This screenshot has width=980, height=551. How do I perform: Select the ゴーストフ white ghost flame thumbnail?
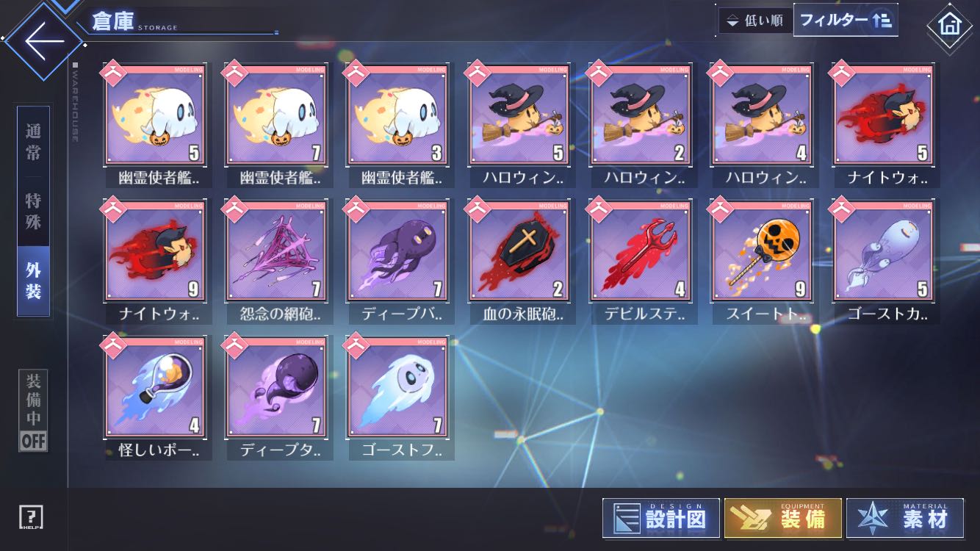[398, 397]
